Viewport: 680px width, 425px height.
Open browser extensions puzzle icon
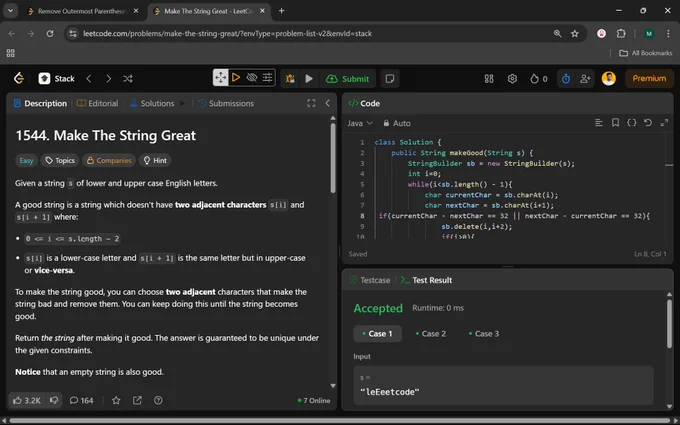[621, 33]
